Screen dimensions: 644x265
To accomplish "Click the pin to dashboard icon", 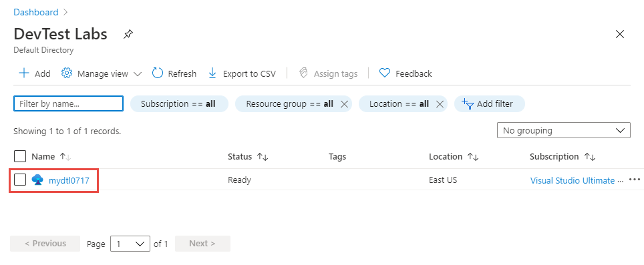I will [x=128, y=34].
